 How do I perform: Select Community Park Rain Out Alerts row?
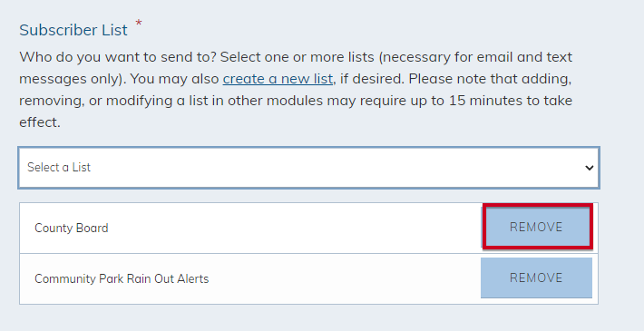(x=309, y=278)
